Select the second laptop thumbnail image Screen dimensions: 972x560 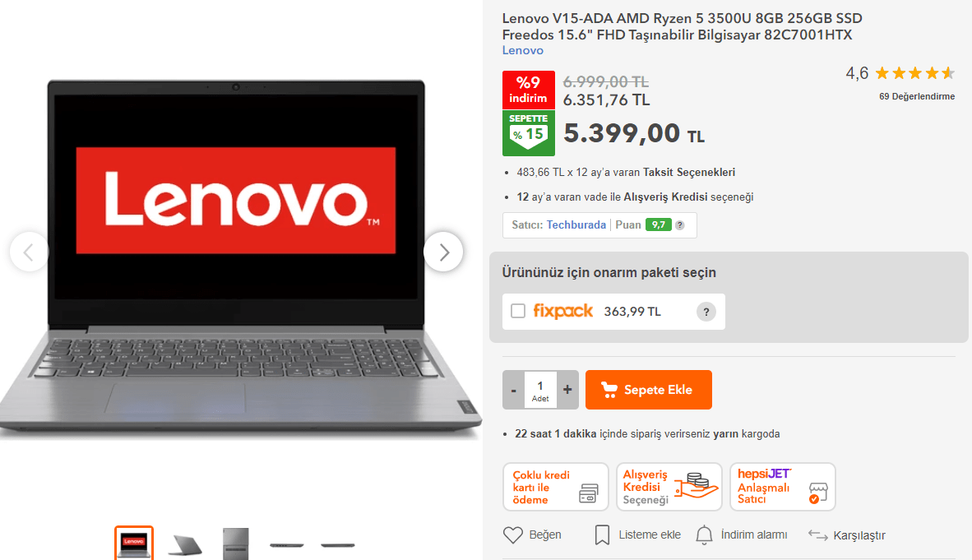pos(185,544)
